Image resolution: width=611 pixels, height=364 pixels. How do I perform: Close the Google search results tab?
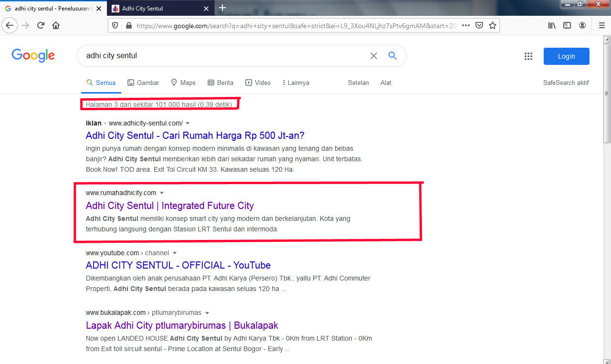coord(99,9)
